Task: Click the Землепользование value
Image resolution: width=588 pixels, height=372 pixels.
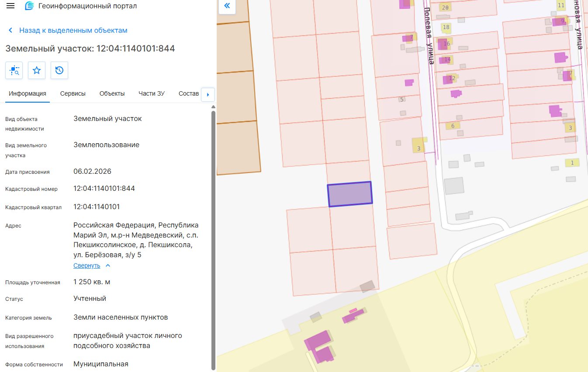Action: tap(106, 145)
